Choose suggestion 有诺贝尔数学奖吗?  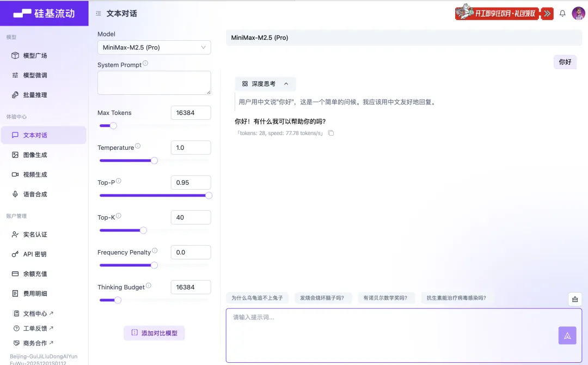[385, 298]
